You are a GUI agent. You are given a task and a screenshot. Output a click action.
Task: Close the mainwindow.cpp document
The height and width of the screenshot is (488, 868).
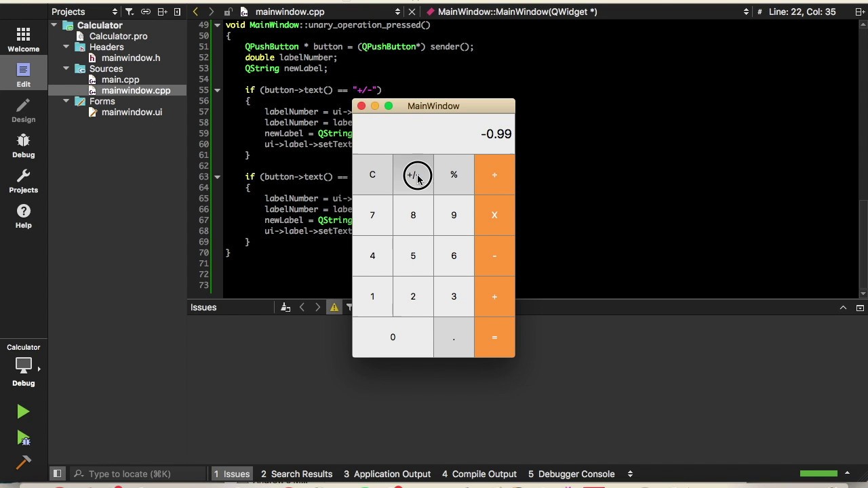412,12
